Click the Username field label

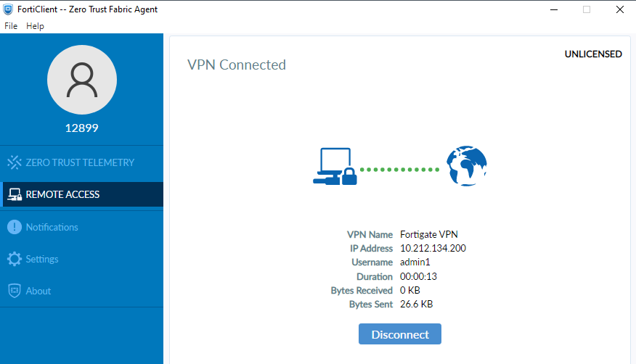tap(372, 262)
